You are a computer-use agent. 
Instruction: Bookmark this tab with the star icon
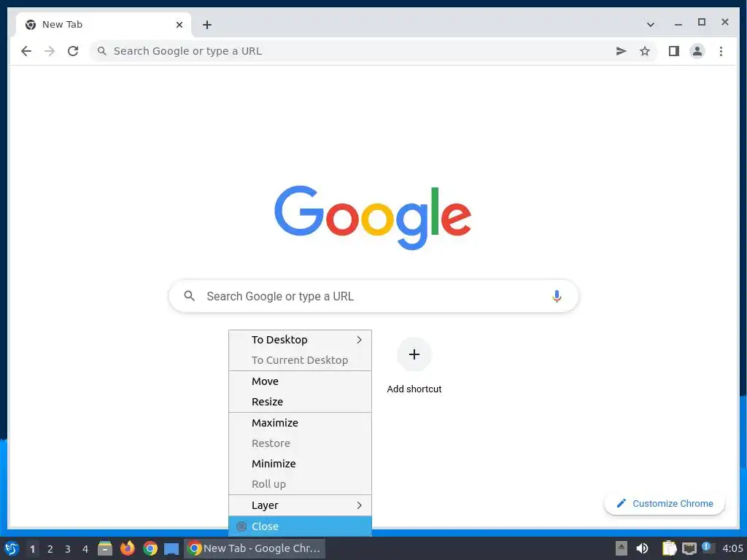tap(645, 51)
